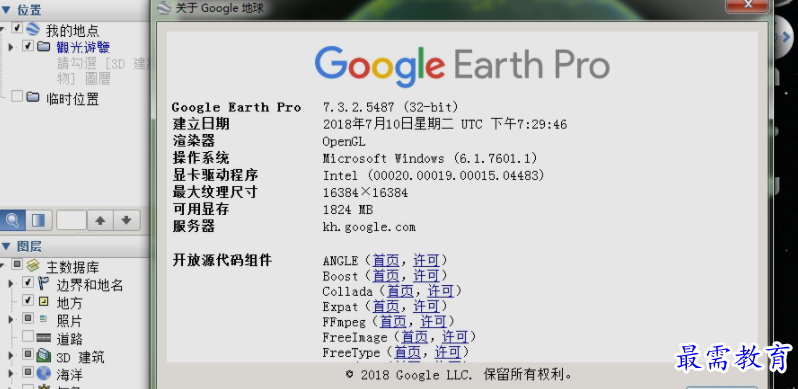Open the Expat 首页 link
The image size is (798, 389).
386,307
